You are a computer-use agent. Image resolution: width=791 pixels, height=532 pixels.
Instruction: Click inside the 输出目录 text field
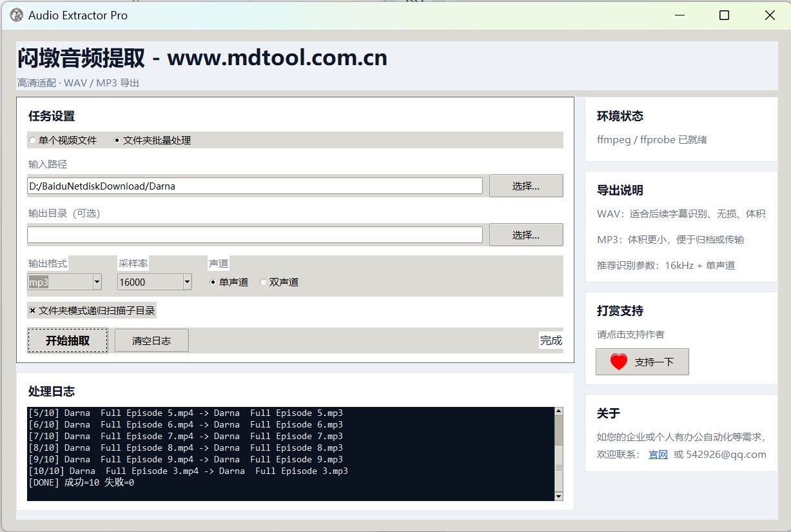point(255,234)
